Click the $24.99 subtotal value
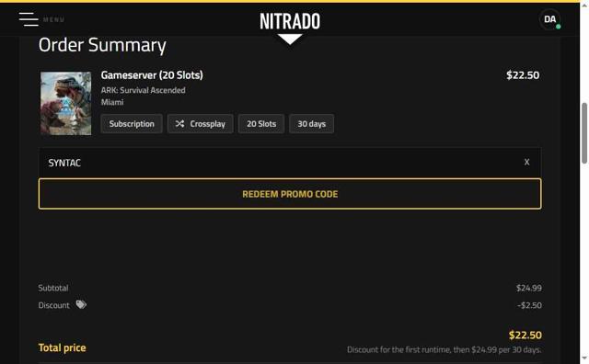The image size is (589, 364). pos(529,288)
